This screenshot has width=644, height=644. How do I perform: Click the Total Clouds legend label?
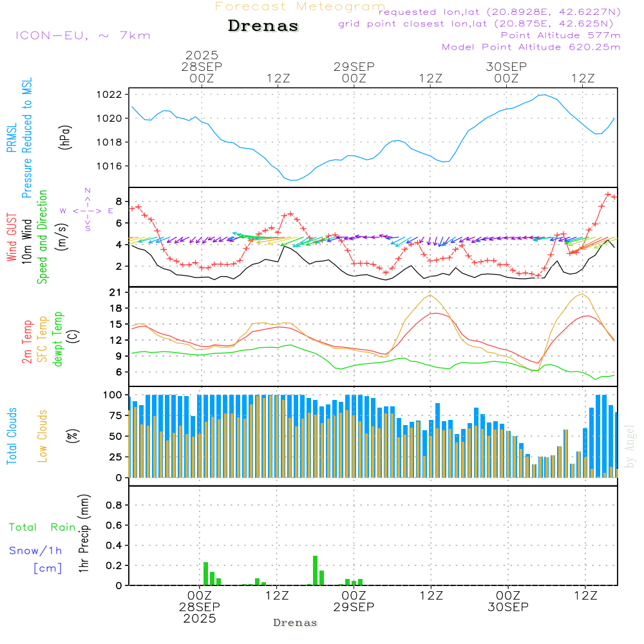click(11, 436)
